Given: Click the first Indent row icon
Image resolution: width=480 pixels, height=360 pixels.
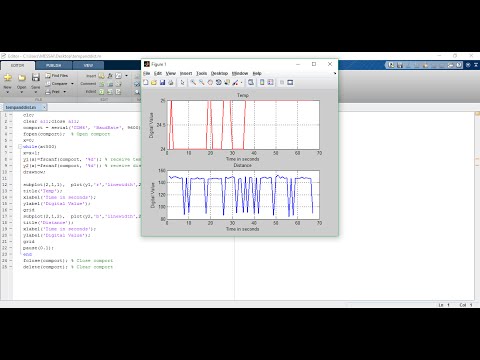Looking at the screenshot, I should coord(101,92).
